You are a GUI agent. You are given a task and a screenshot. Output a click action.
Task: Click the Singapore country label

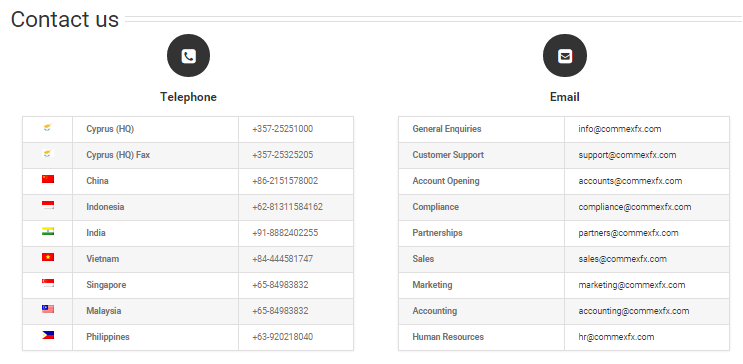coord(106,285)
